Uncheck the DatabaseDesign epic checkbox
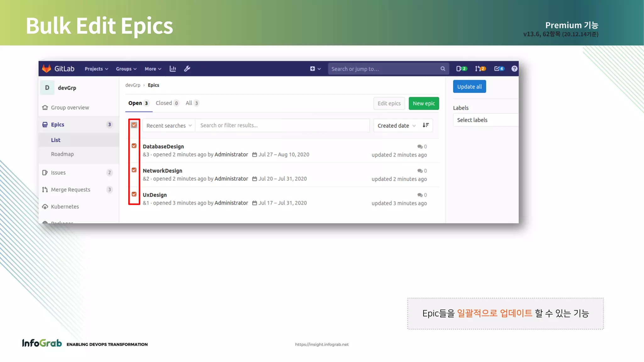Screen dimensions: 644x362 [134, 146]
